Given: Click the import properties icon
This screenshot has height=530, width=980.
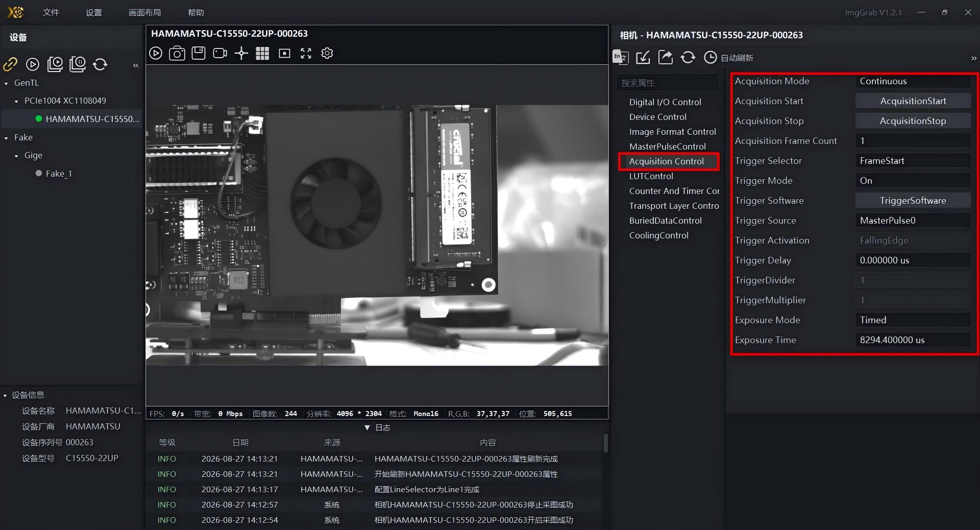Looking at the screenshot, I should 643,57.
